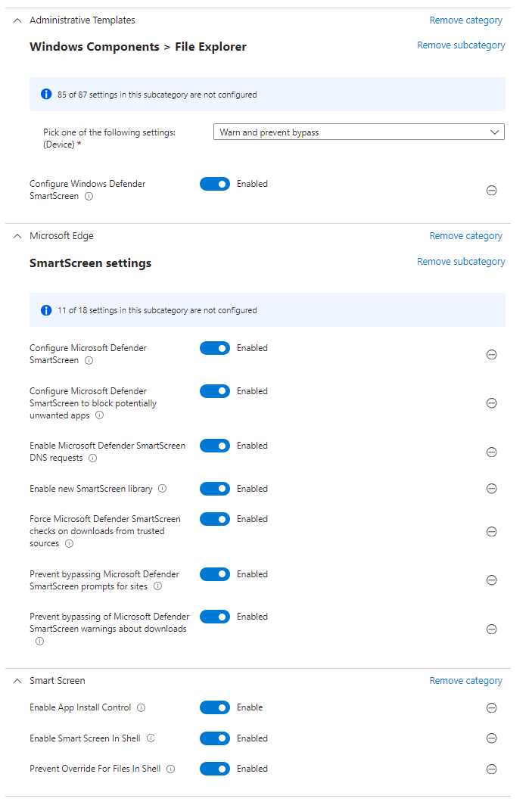
Task: Click Remove subcategory for SmartScreen settings
Action: [461, 262]
